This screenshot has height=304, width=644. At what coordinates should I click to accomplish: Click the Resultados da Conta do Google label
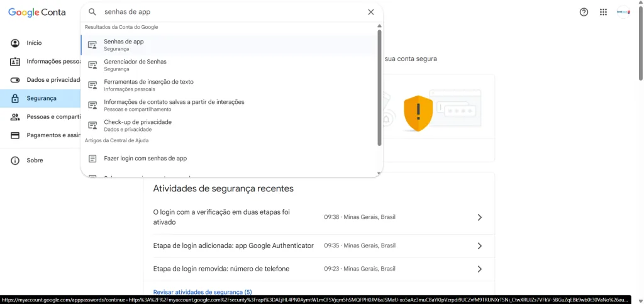(121, 27)
